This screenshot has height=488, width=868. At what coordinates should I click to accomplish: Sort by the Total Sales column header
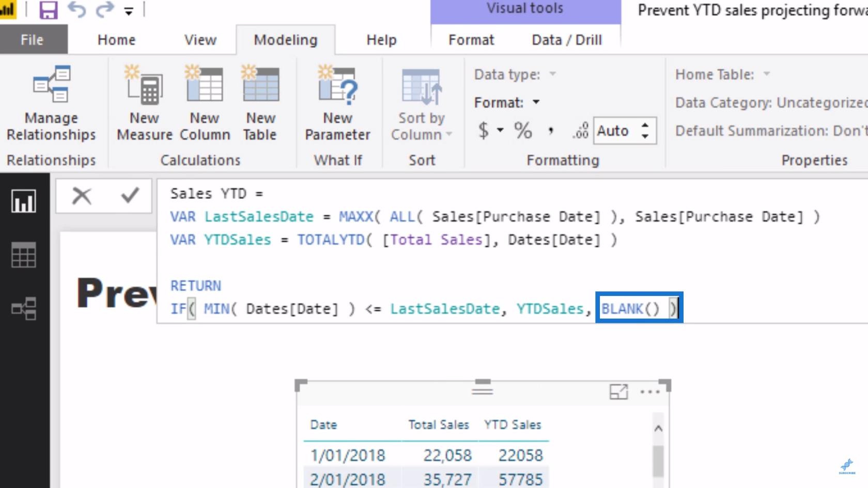click(439, 424)
